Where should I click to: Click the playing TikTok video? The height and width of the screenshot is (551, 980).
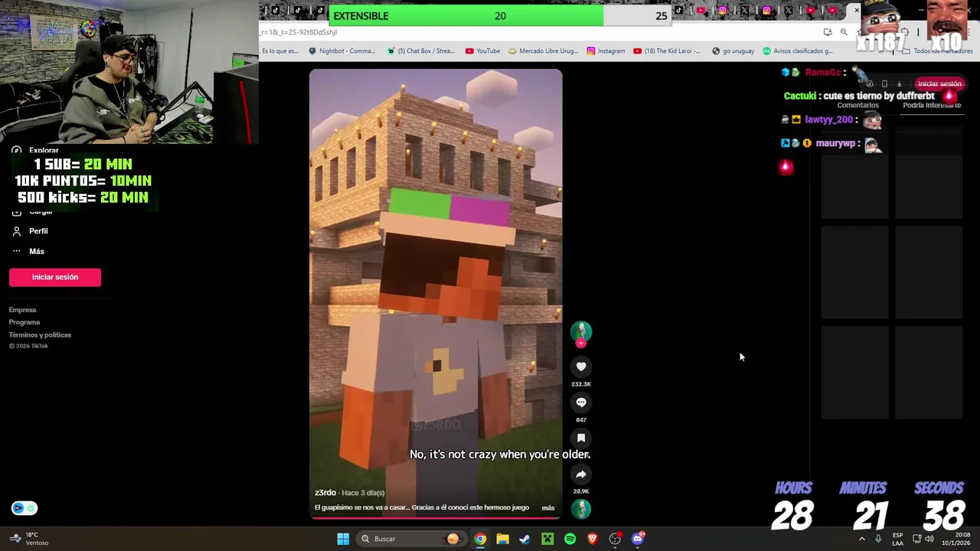436,294
